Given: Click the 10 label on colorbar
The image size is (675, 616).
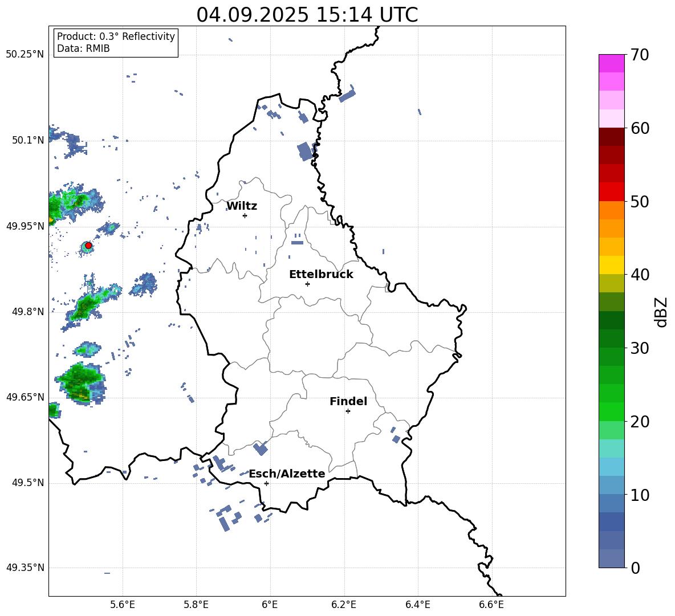Looking at the screenshot, I should click(x=640, y=495).
